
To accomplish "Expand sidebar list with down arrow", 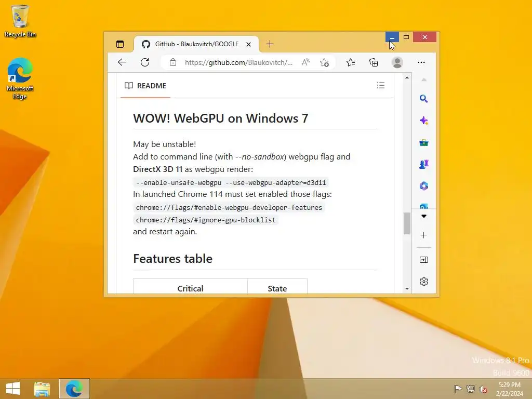I will coord(424,217).
